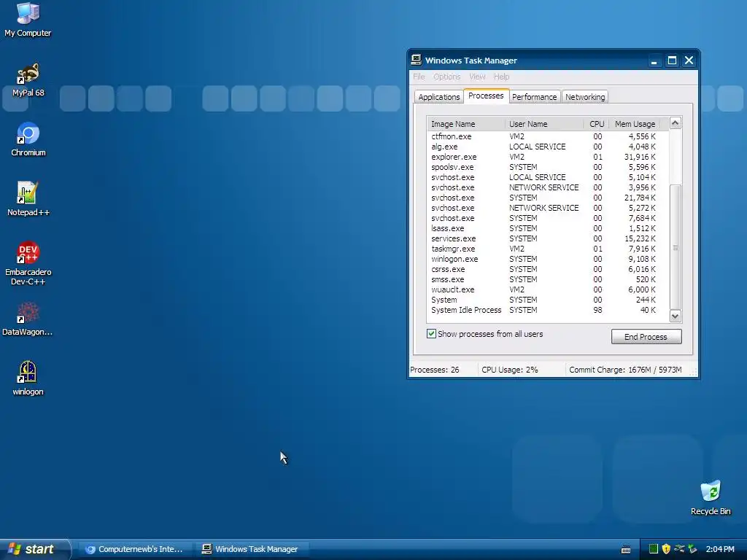The width and height of the screenshot is (747, 560).
Task: Switch to the Performance tab
Action: coord(534,97)
